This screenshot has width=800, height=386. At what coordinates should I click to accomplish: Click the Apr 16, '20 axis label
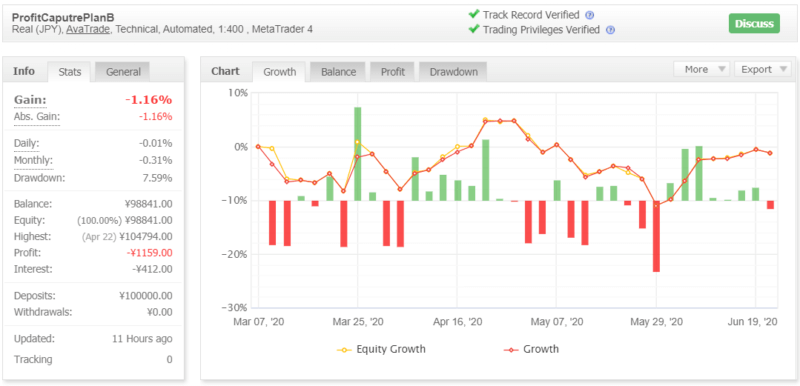pos(457,322)
